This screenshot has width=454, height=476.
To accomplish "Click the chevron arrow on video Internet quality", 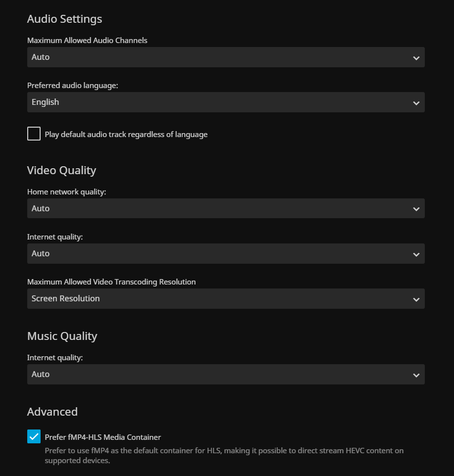I will pos(416,254).
